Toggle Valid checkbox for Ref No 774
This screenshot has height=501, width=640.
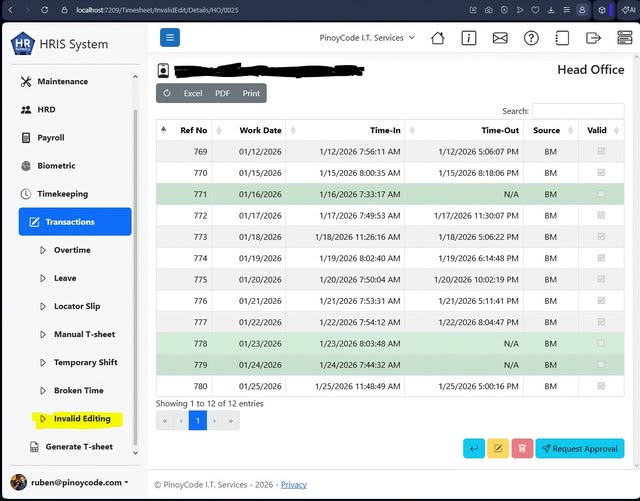click(601, 258)
